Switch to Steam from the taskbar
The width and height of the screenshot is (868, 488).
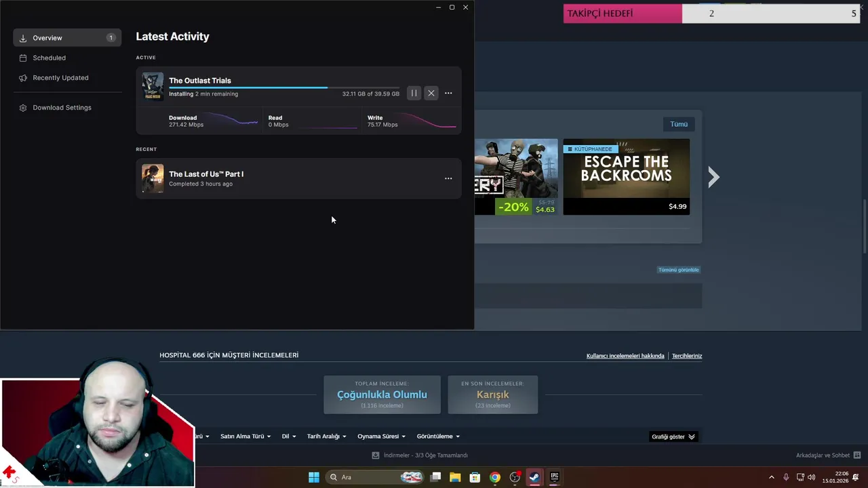coord(534,477)
